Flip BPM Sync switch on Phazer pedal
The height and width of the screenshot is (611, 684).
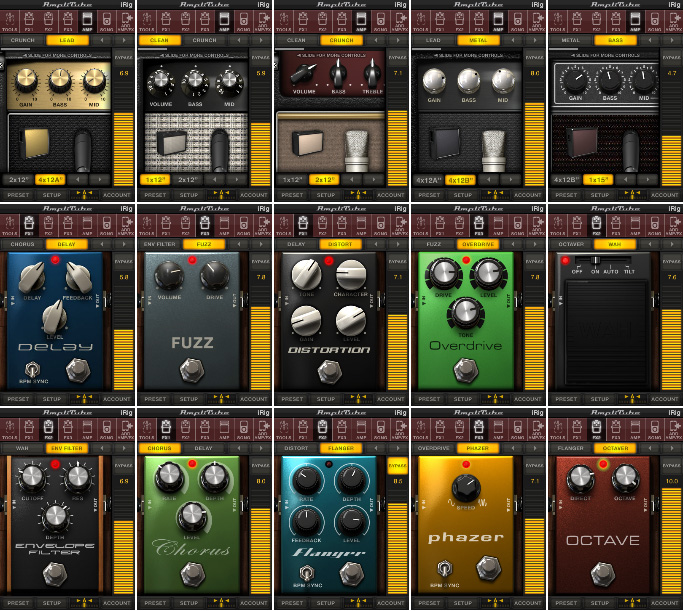444,569
